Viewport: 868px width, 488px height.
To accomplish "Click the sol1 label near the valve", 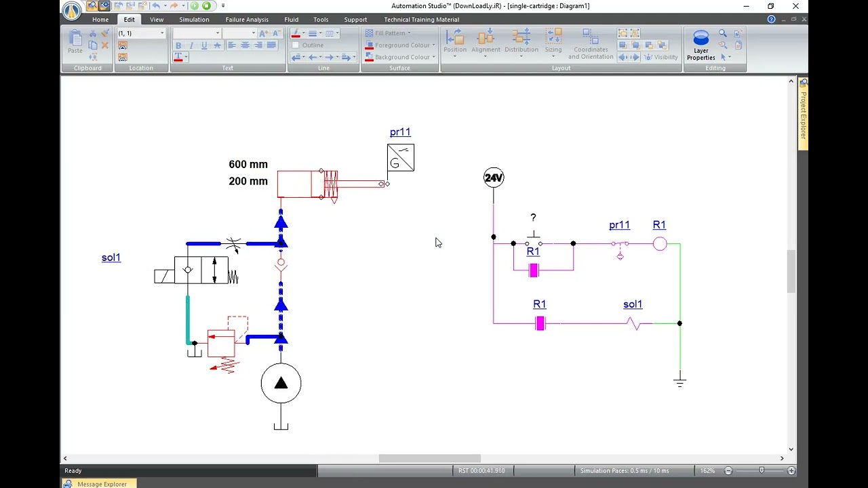I will (x=111, y=258).
